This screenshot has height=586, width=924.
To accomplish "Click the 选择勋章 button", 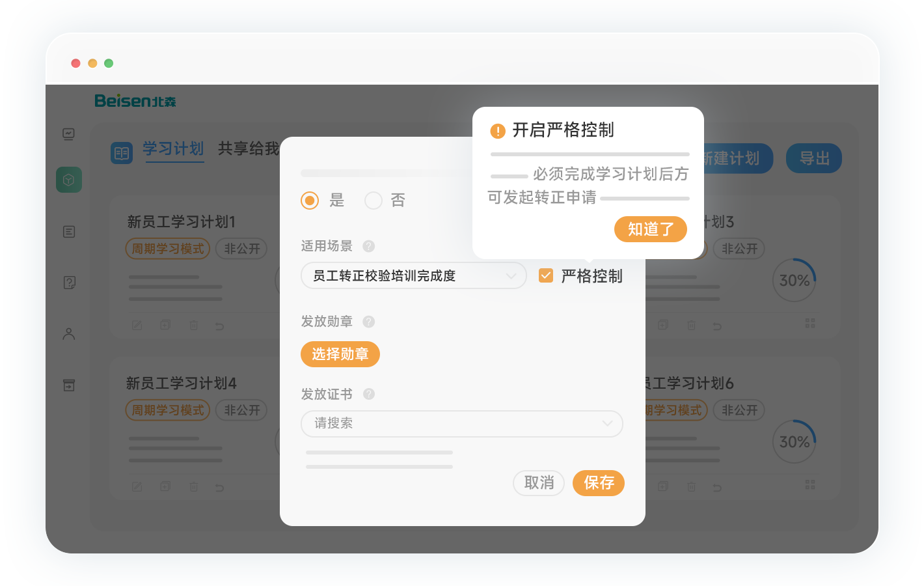I will click(340, 354).
